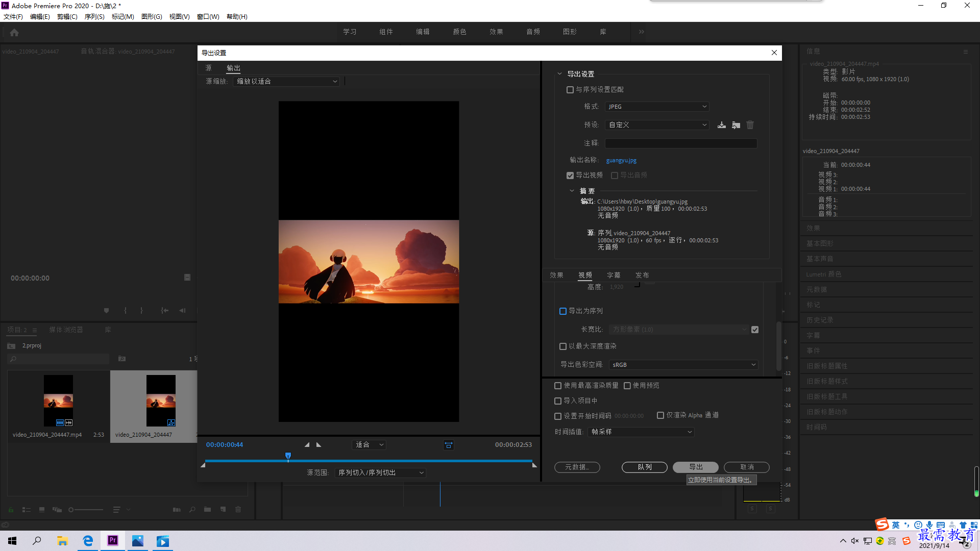Screen dimensions: 980x551
Task: Click the Metadata button
Action: [x=577, y=467]
